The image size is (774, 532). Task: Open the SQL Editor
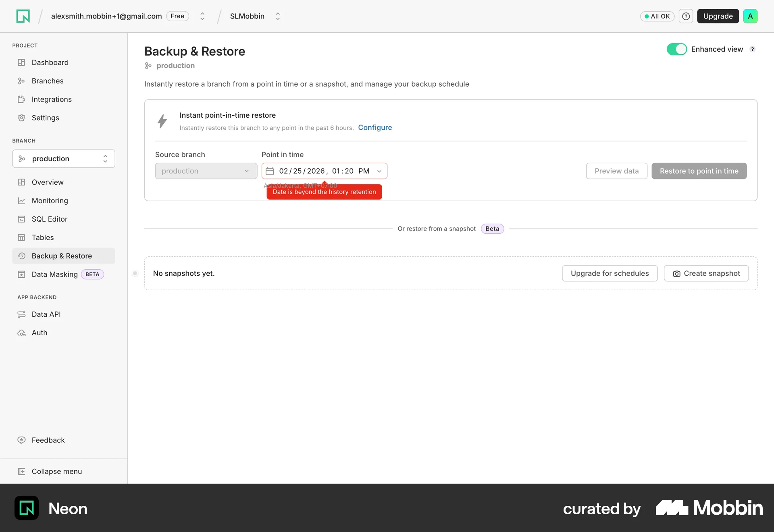pyautogui.click(x=64, y=219)
